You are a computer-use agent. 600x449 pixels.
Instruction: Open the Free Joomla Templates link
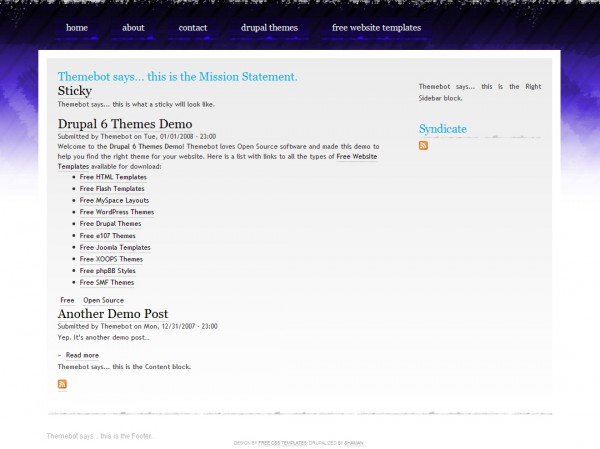coord(115,247)
